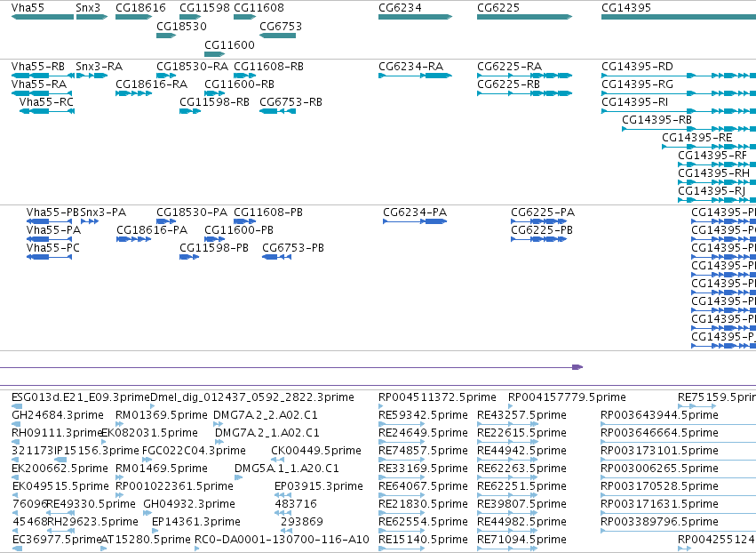Open transcript CG14395-RD

click(x=679, y=76)
